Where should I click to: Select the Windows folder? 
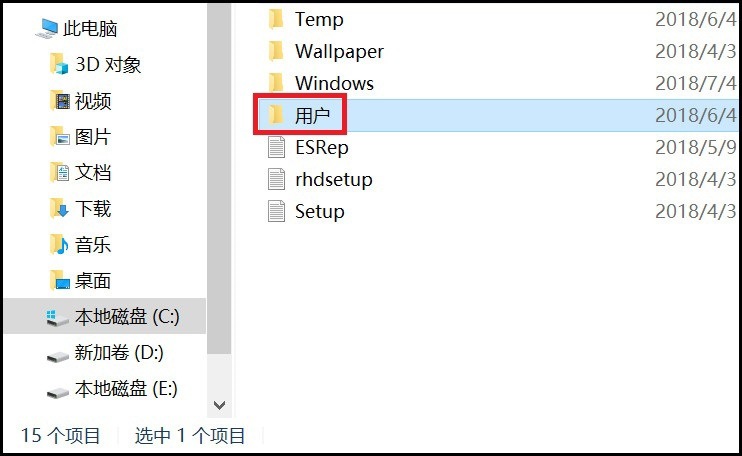click(x=496, y=83)
